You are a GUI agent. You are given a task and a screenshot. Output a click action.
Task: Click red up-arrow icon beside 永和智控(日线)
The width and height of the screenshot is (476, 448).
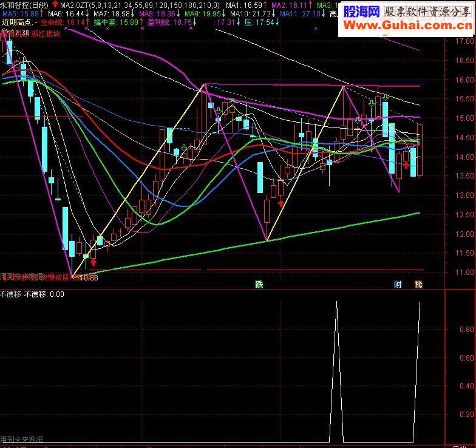55,4
